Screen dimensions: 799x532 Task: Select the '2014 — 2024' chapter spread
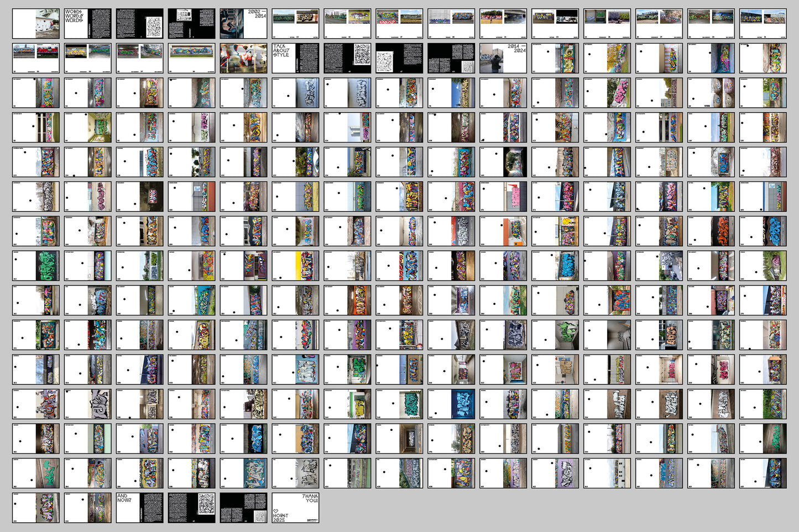click(x=503, y=59)
